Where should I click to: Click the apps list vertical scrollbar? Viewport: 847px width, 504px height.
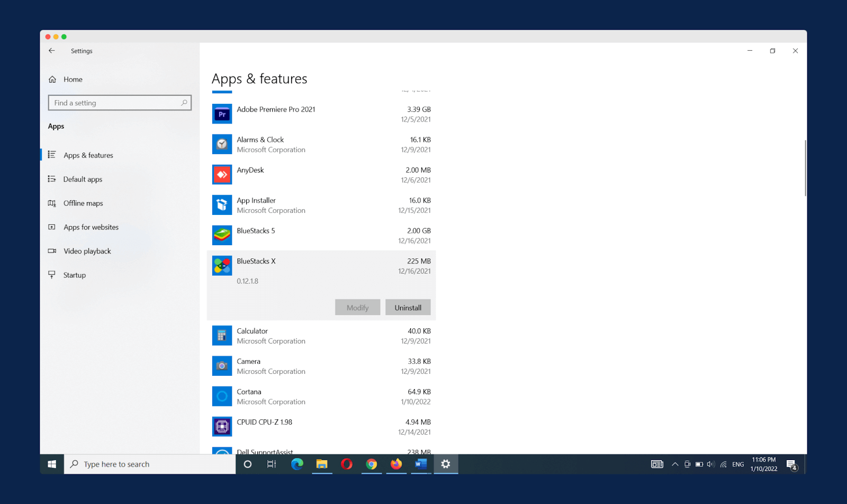tap(805, 168)
